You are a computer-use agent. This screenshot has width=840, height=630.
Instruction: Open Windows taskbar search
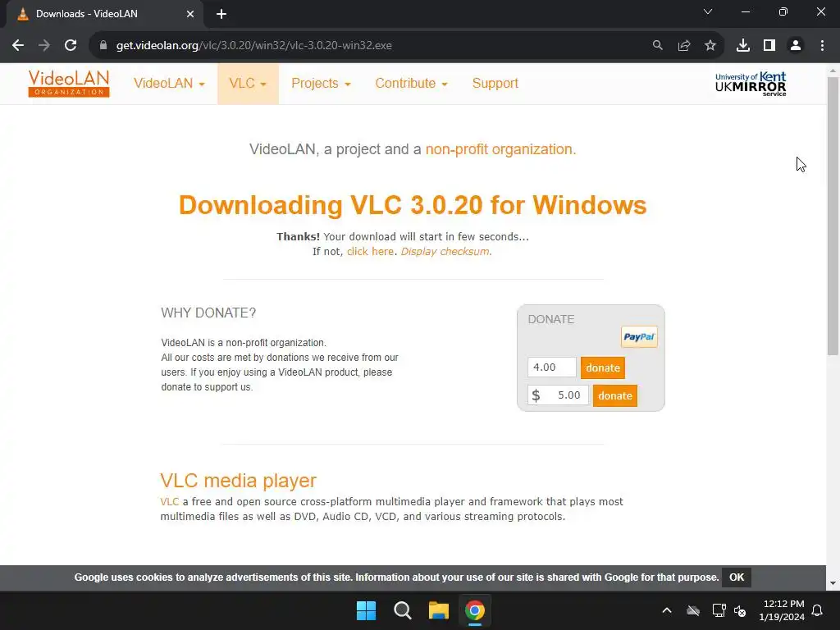coord(402,610)
